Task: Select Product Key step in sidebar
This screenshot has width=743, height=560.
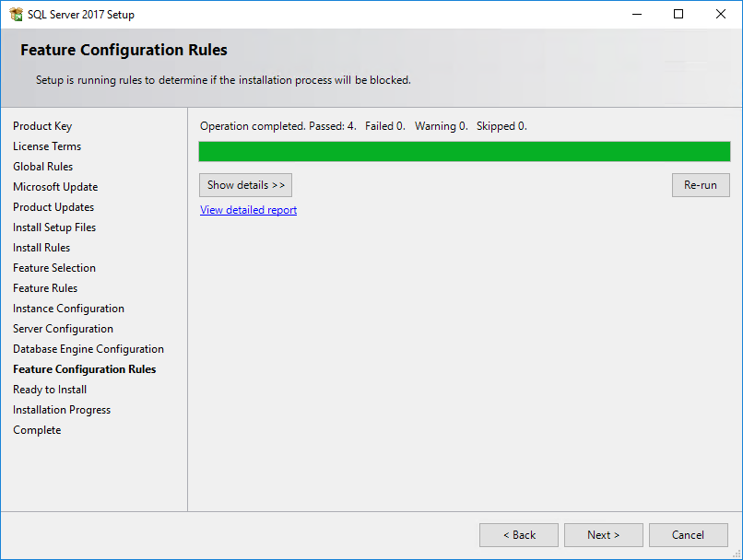Action: point(42,126)
